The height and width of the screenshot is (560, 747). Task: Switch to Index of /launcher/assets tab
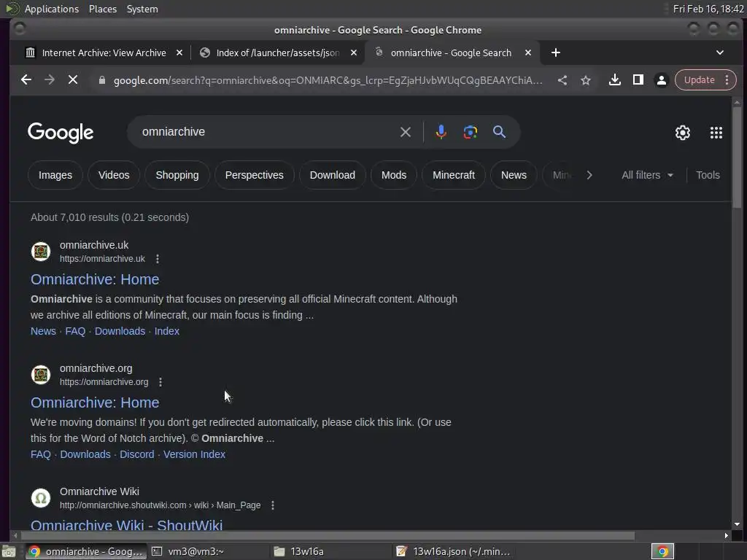tap(278, 52)
